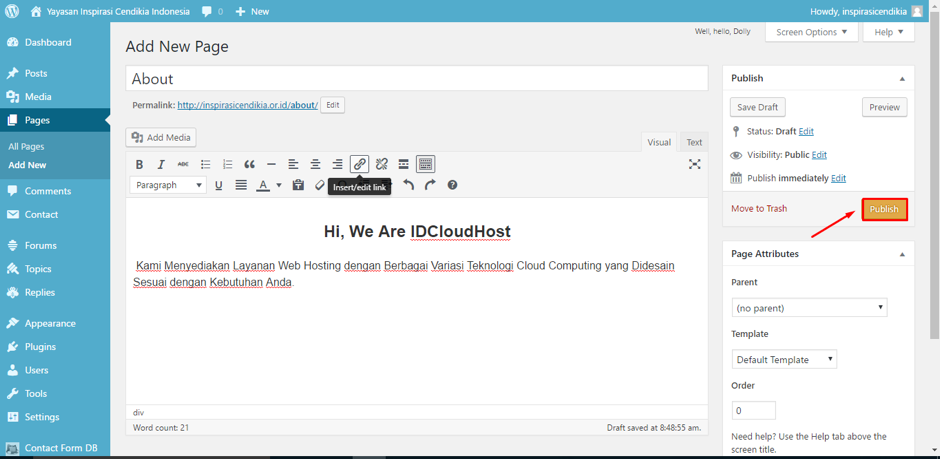Screen dimensions: 940x459
Task: Open the comments bubble in admin bar
Action: click(x=212, y=11)
